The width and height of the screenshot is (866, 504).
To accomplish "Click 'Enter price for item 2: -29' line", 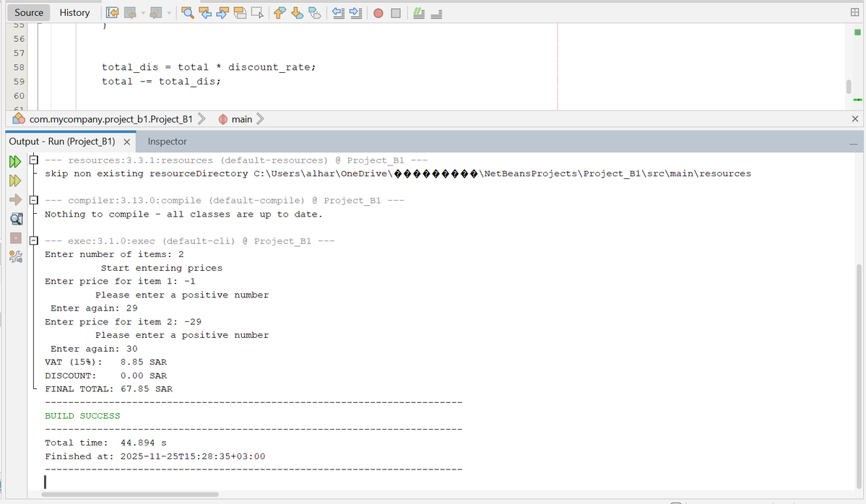I will (124, 322).
